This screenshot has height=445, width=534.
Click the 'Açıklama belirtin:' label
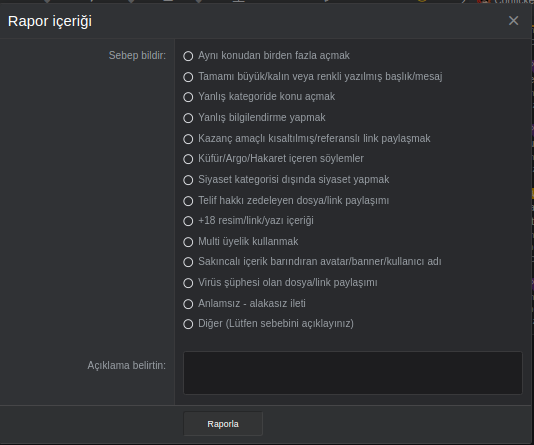click(127, 365)
